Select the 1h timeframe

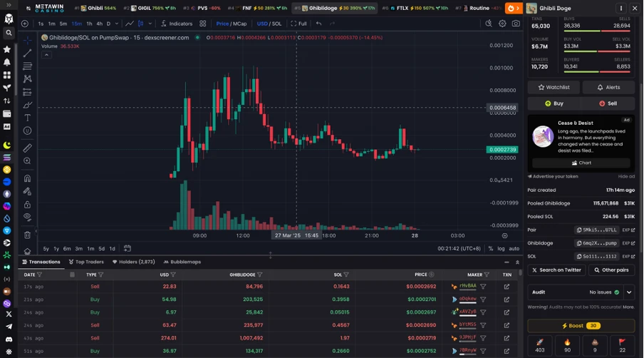click(x=89, y=24)
